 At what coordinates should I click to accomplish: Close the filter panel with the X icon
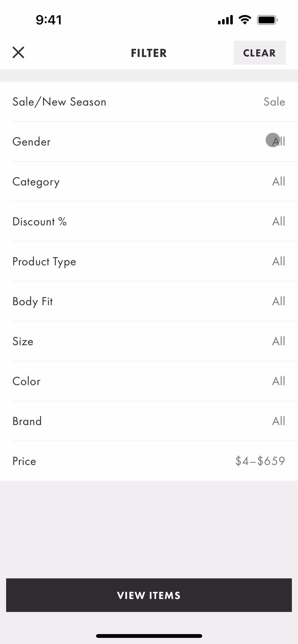[18, 53]
